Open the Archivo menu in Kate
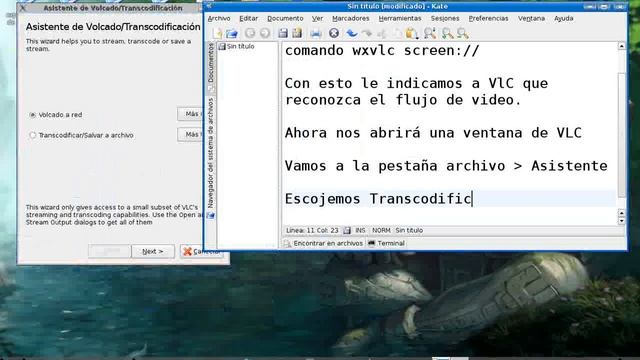The height and width of the screenshot is (360, 640). (219, 18)
